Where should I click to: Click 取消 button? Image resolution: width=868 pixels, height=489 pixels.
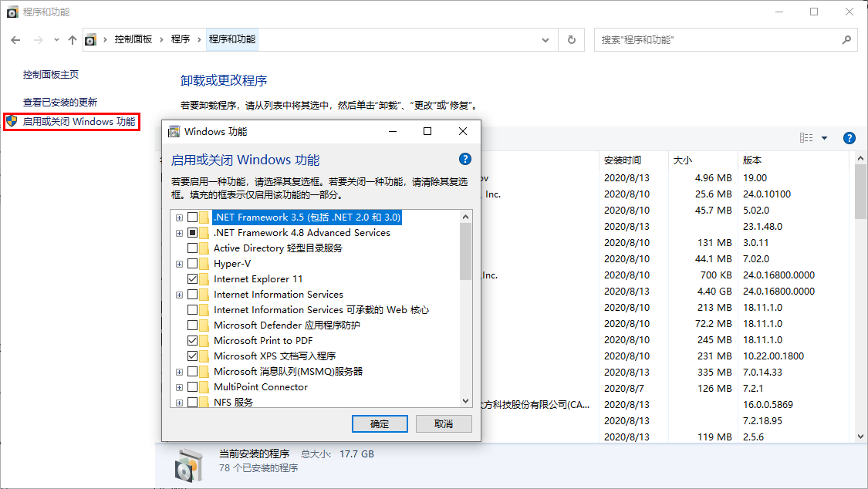pos(444,423)
